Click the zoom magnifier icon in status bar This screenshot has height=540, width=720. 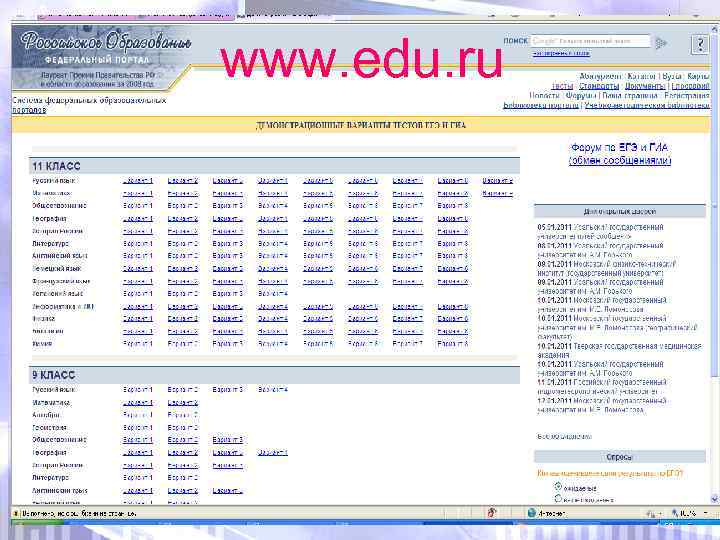(x=675, y=513)
